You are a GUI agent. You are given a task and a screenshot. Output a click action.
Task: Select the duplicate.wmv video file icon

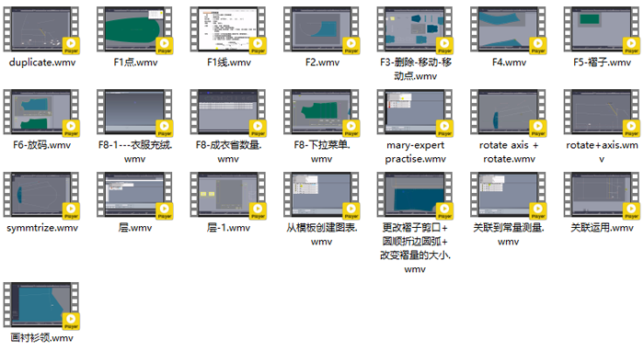[41, 29]
